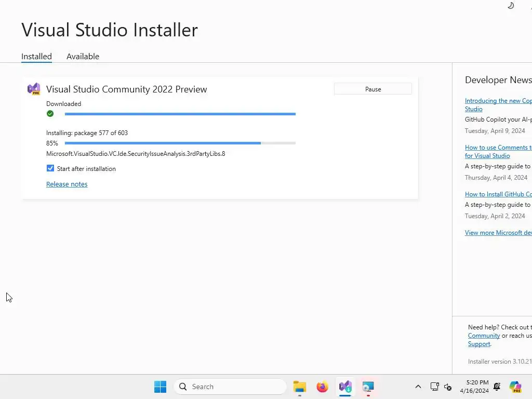
Task: Click 'Installing: package 577 of 603' text
Action: (x=87, y=133)
